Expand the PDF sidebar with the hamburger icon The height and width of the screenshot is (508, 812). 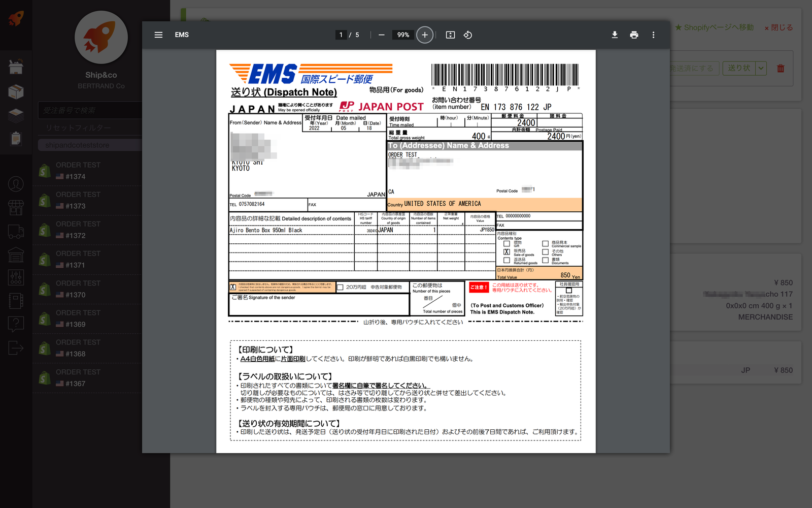point(158,35)
